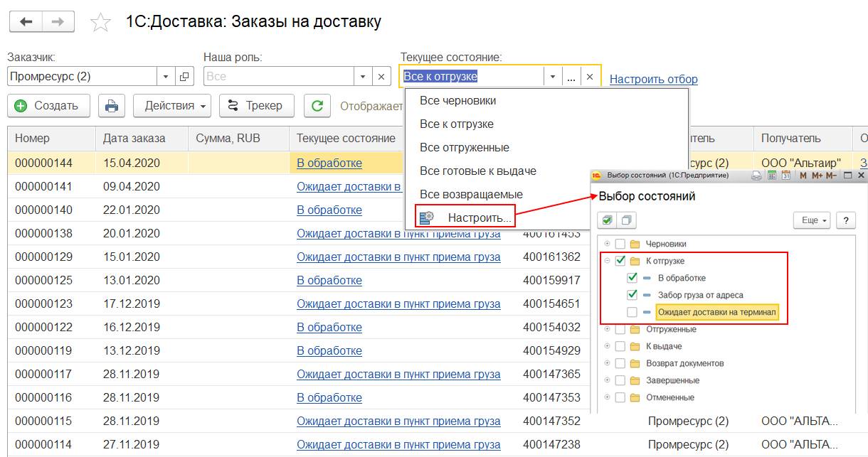Click the calculator icon in dialog title
868x457 pixels.
pyautogui.click(x=772, y=175)
